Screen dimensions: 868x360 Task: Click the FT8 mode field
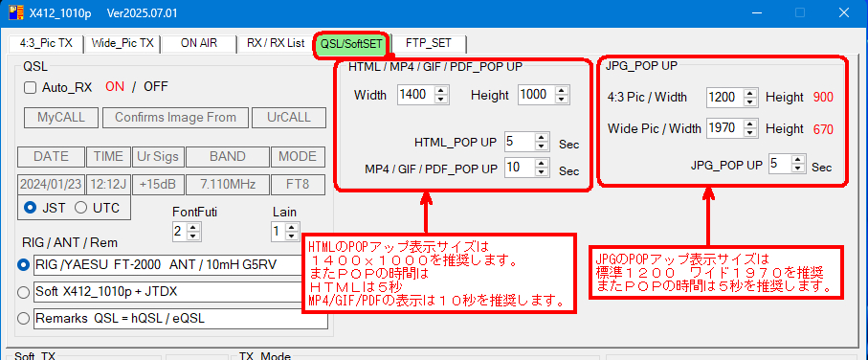[x=298, y=185]
